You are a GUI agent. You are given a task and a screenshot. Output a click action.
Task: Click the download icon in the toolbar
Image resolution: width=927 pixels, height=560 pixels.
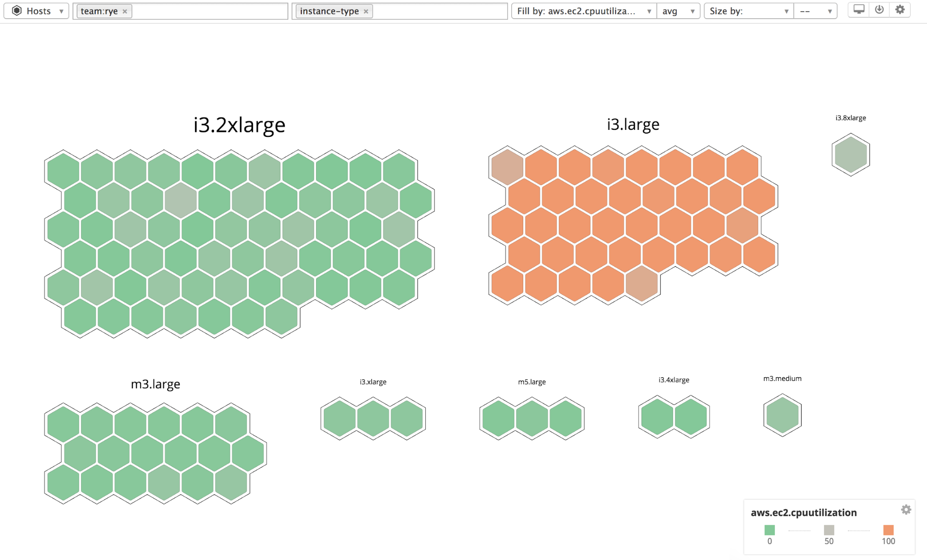coord(878,10)
